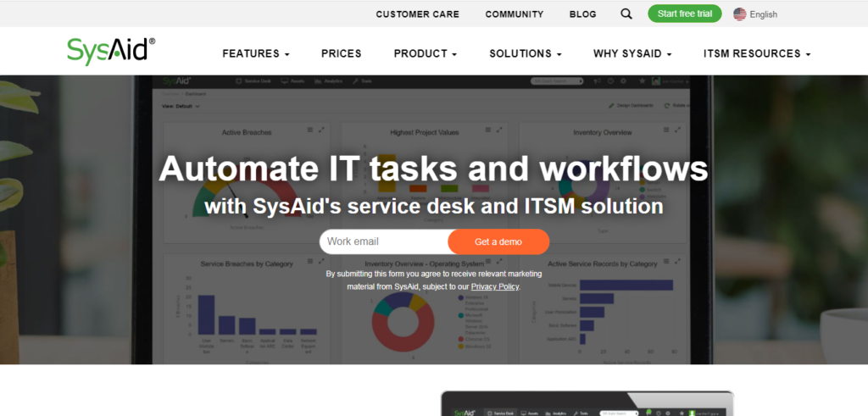
Task: Open the Privacy Policy link
Action: 495,287
